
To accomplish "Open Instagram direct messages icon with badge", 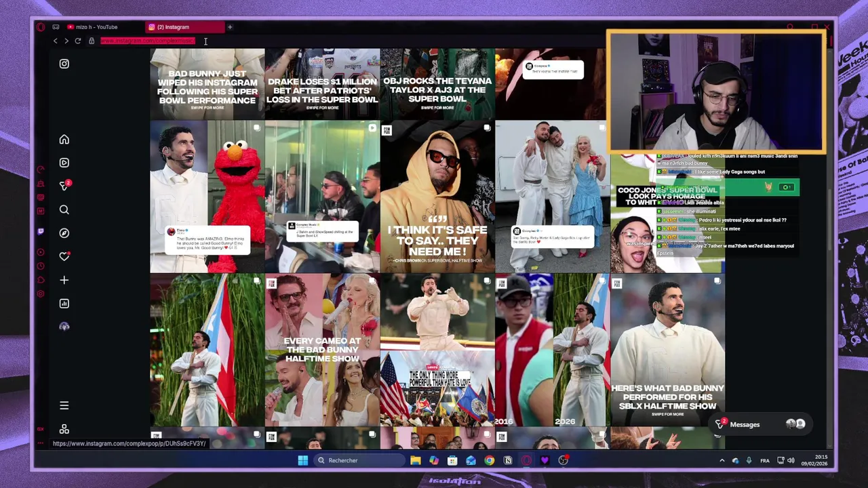I will [x=64, y=186].
